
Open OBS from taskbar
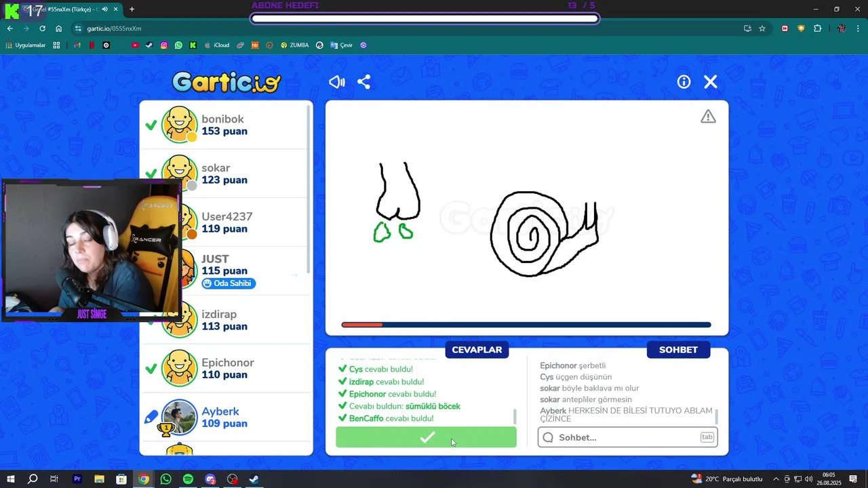[232, 479]
